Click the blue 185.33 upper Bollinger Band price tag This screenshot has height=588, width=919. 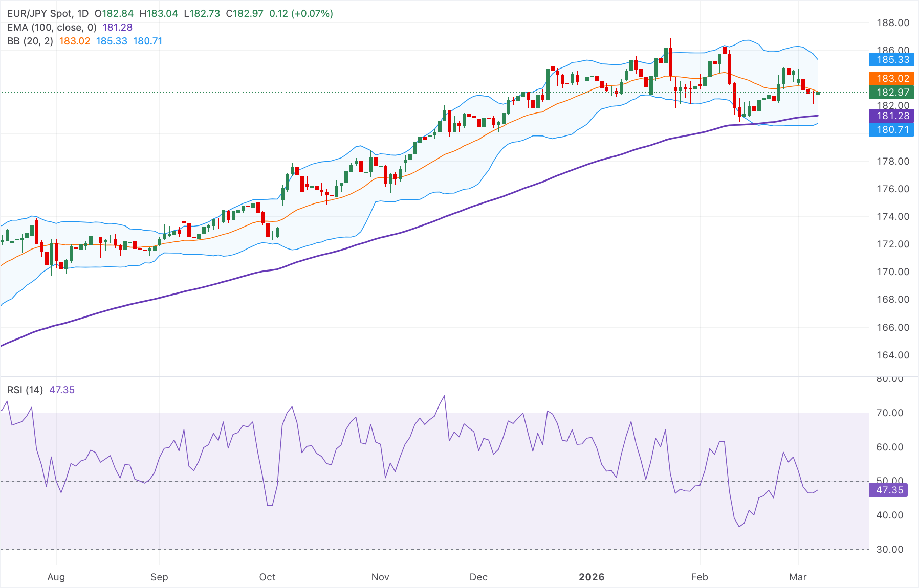coord(891,60)
